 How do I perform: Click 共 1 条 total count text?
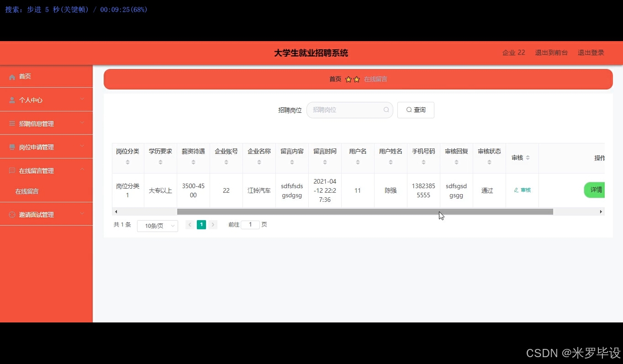(122, 225)
